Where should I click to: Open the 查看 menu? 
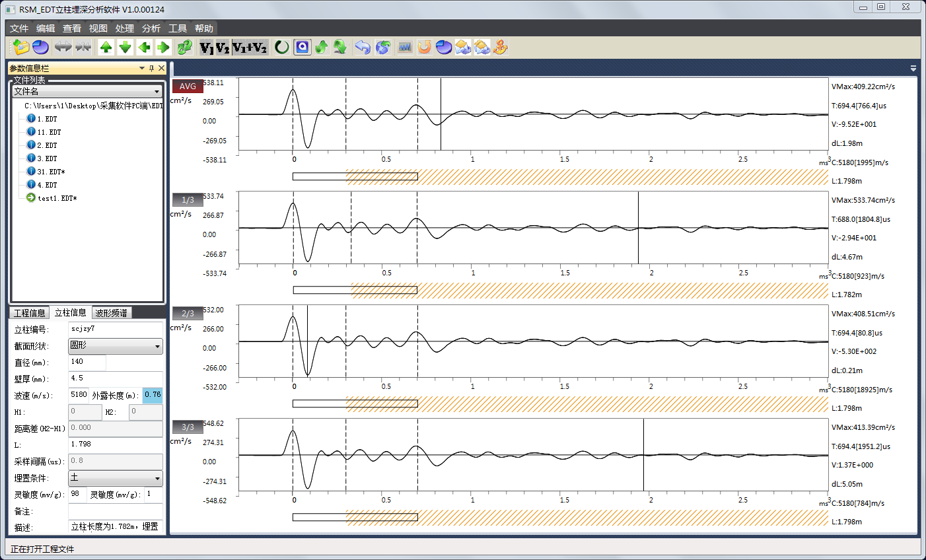[x=72, y=28]
